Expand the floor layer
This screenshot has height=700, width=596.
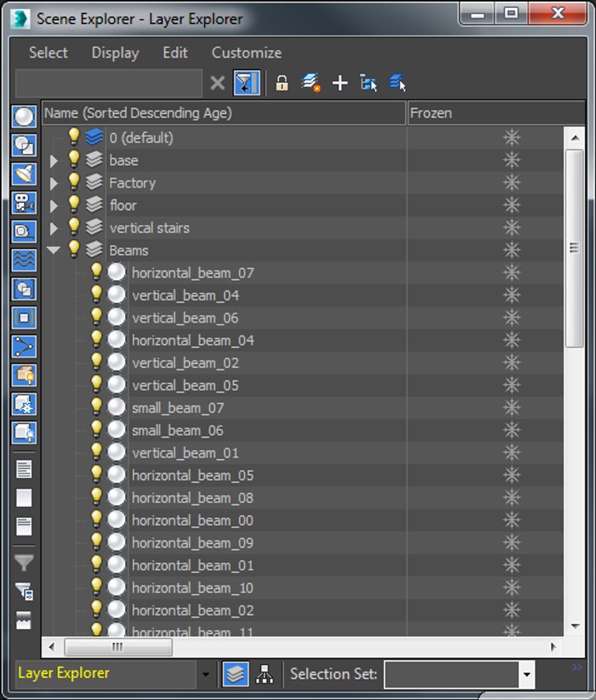coord(54,206)
